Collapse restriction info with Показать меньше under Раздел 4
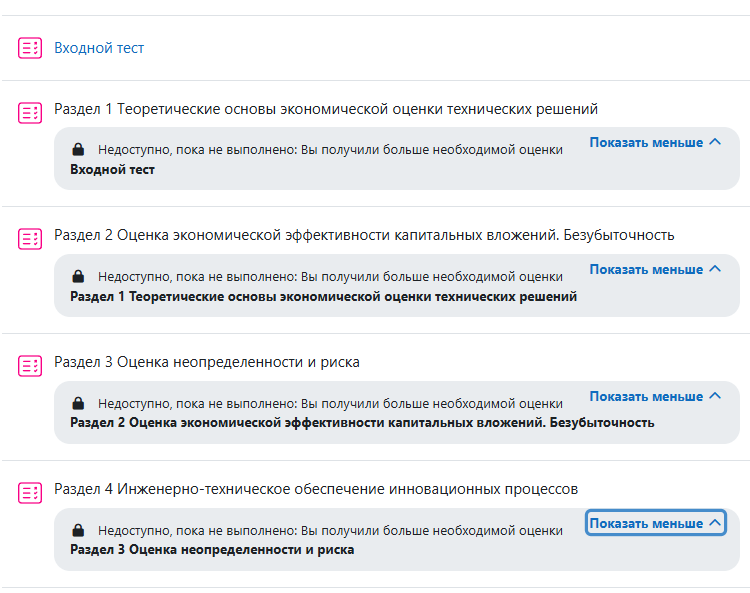Viewport: 750px width, 593px height. [656, 523]
